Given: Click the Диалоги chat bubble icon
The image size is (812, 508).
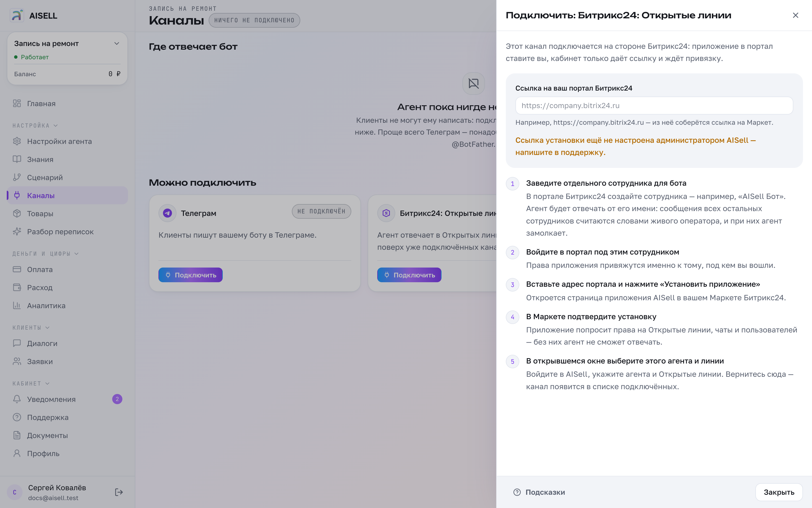Looking at the screenshot, I should (x=17, y=343).
